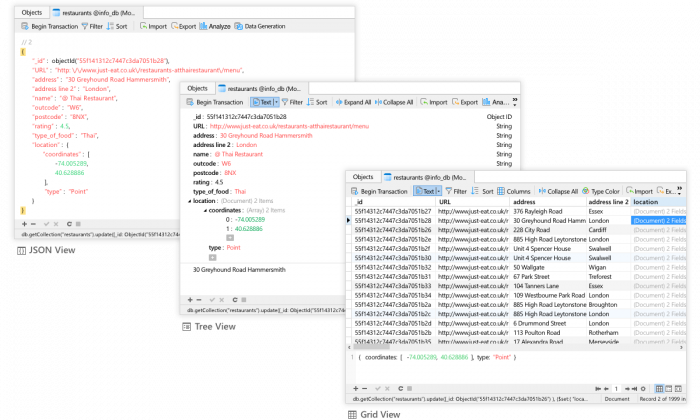Click Filter in the Grid View window toolbar

456,191
